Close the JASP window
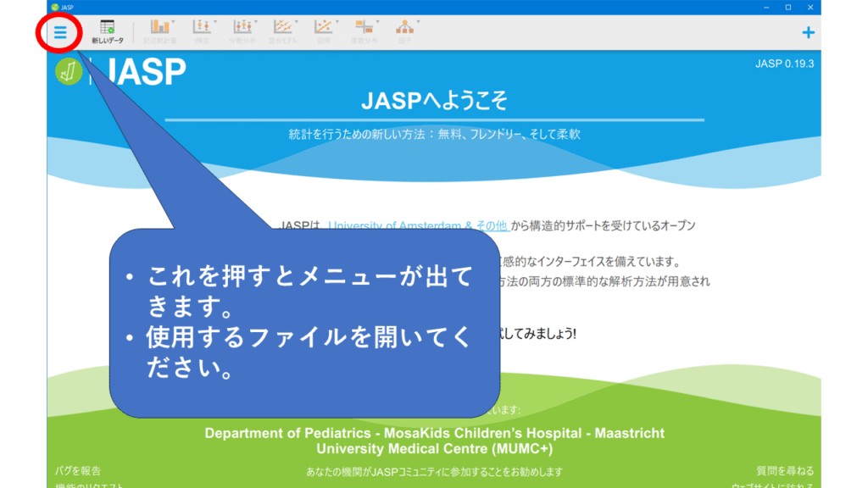The height and width of the screenshot is (488, 868). point(810,7)
